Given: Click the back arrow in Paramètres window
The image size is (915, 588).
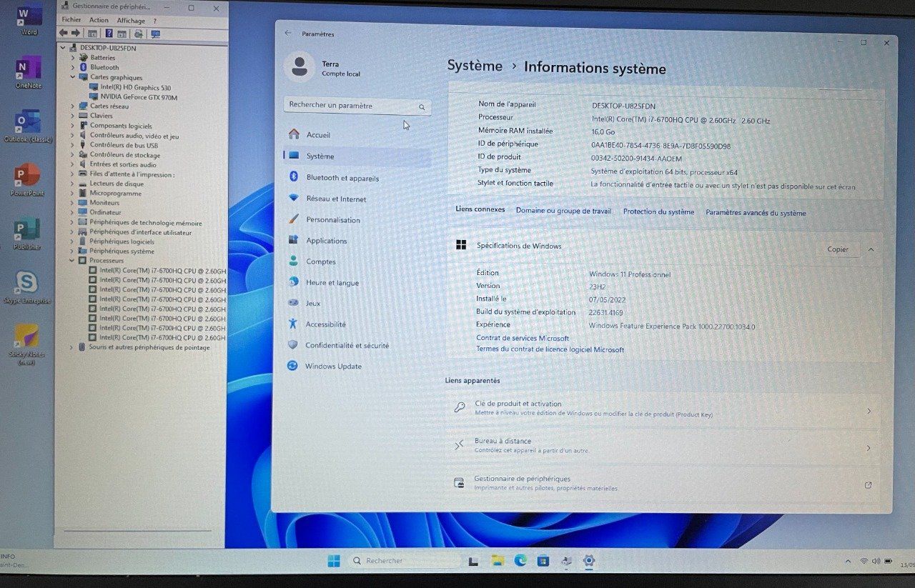Looking at the screenshot, I should pyautogui.click(x=288, y=33).
